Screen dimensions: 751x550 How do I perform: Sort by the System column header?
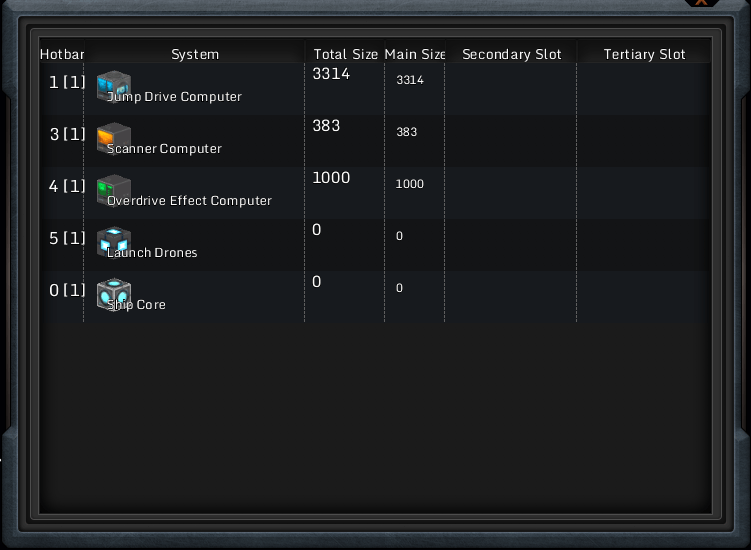(195, 54)
